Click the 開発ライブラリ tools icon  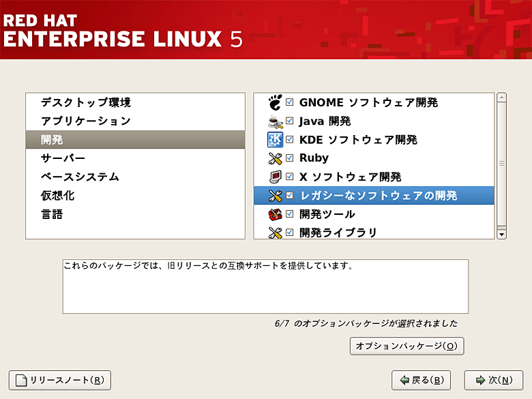(x=275, y=233)
